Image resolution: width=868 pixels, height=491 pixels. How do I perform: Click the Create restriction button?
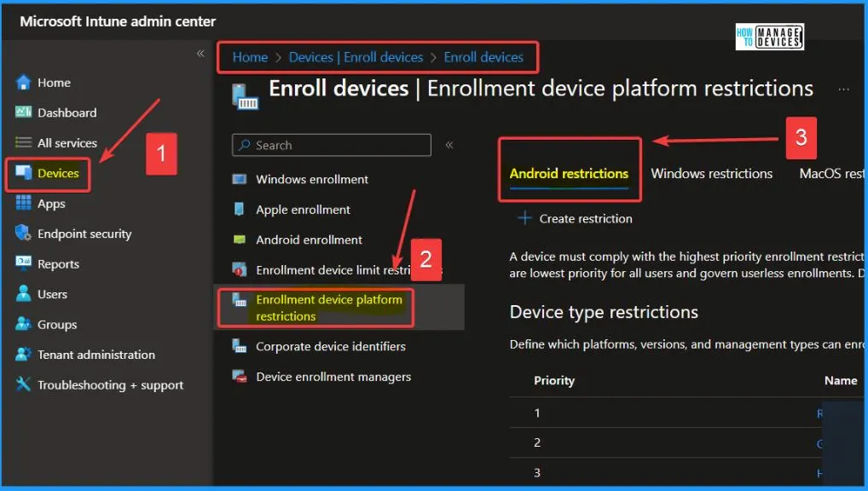coord(575,218)
